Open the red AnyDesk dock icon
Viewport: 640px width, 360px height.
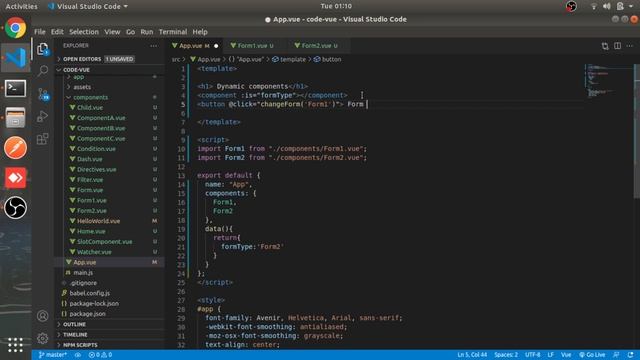[x=16, y=178]
